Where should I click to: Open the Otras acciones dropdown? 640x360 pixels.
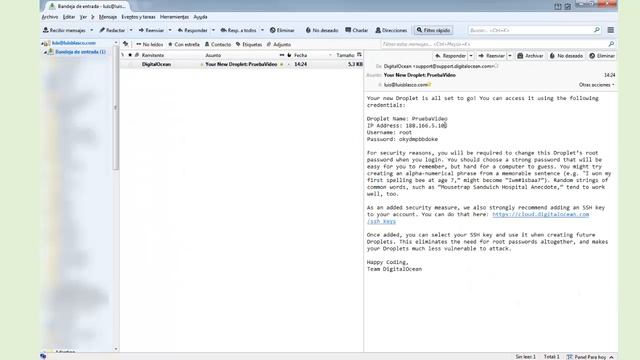(596, 85)
